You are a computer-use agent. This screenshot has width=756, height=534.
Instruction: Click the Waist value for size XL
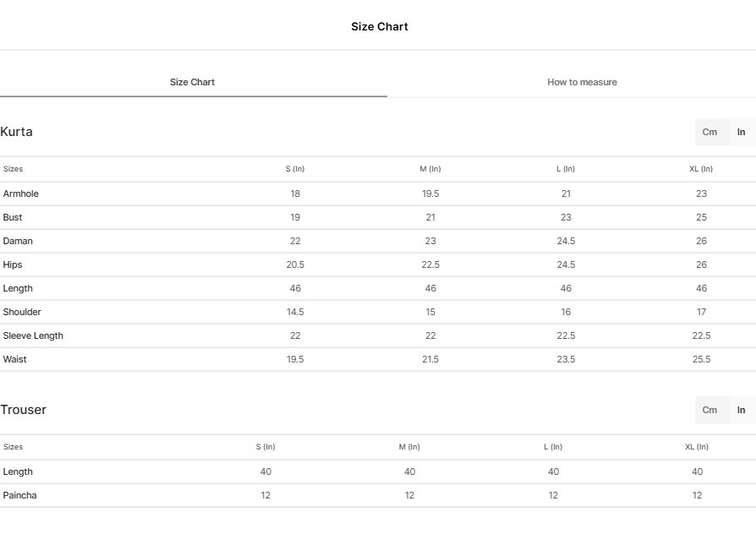coord(701,359)
